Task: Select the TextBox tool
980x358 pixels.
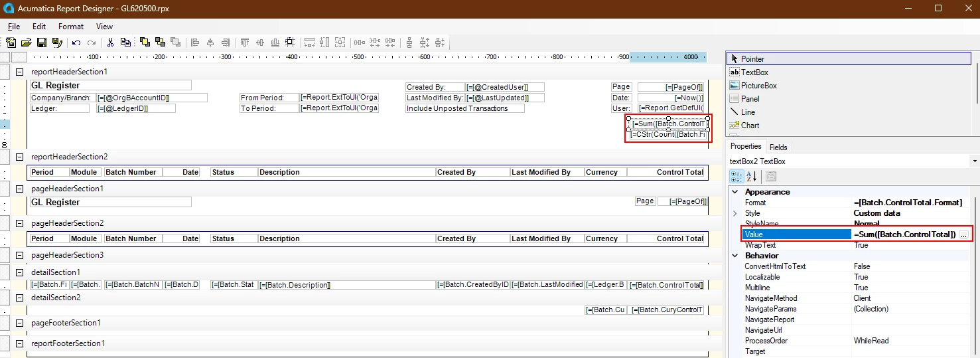Action: [x=849, y=72]
